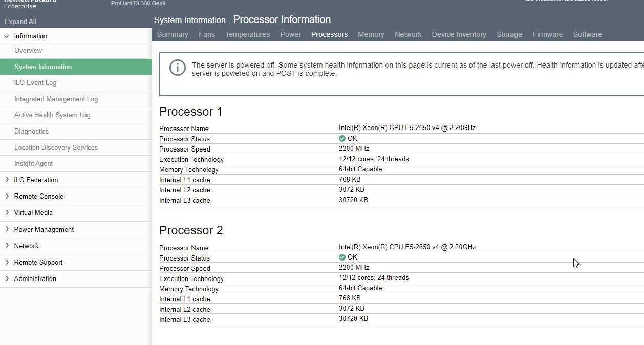Switch to the Power tab
This screenshot has width=644, height=345.
(290, 34)
